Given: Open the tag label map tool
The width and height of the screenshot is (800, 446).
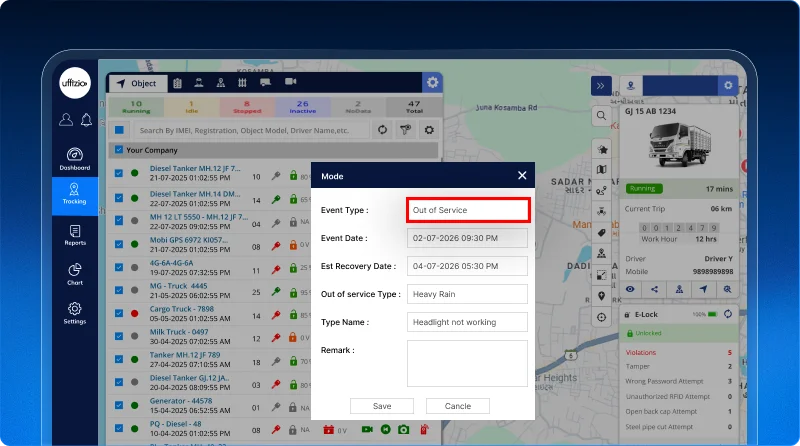Looking at the screenshot, I should (x=602, y=233).
